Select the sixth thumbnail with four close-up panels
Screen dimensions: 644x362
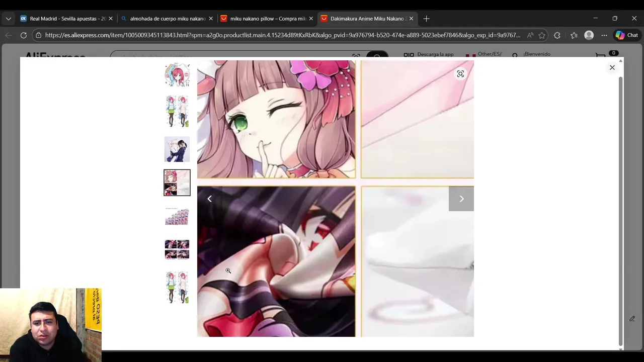177,249
